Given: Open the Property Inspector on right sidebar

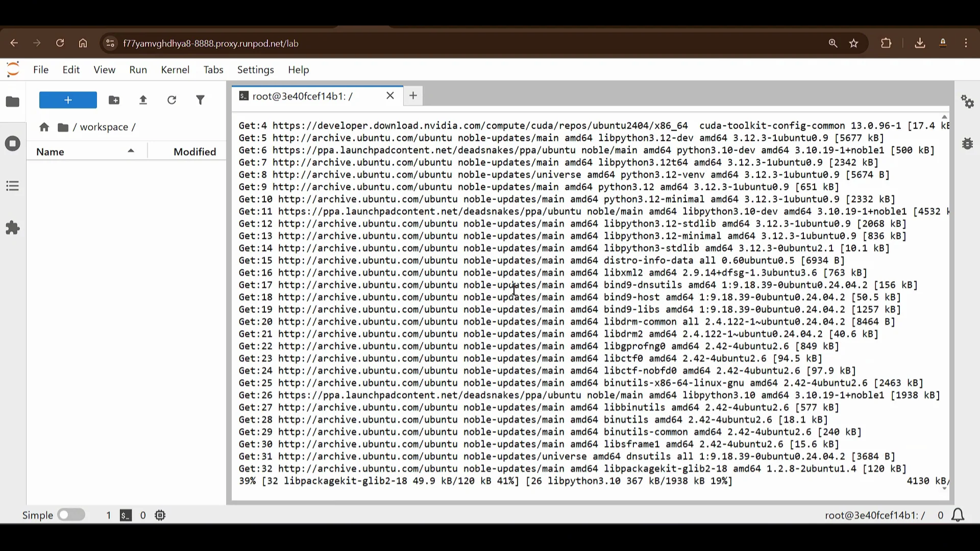Looking at the screenshot, I should click(x=967, y=102).
